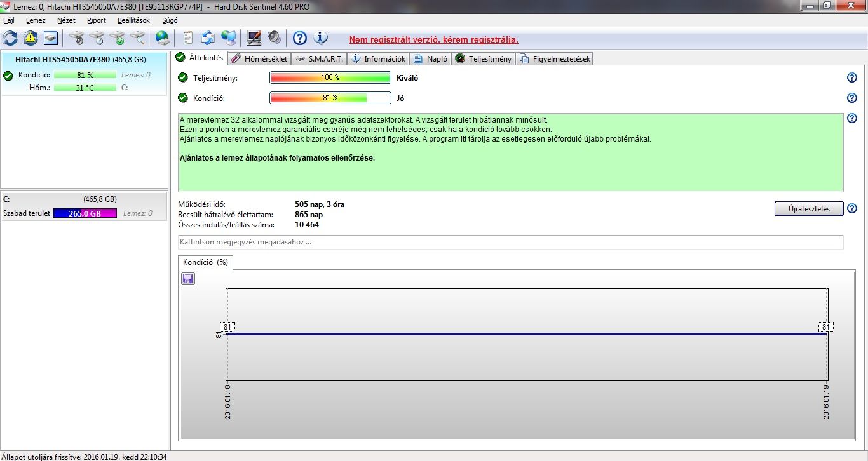
Task: Open the Fájl menu
Action: point(9,20)
